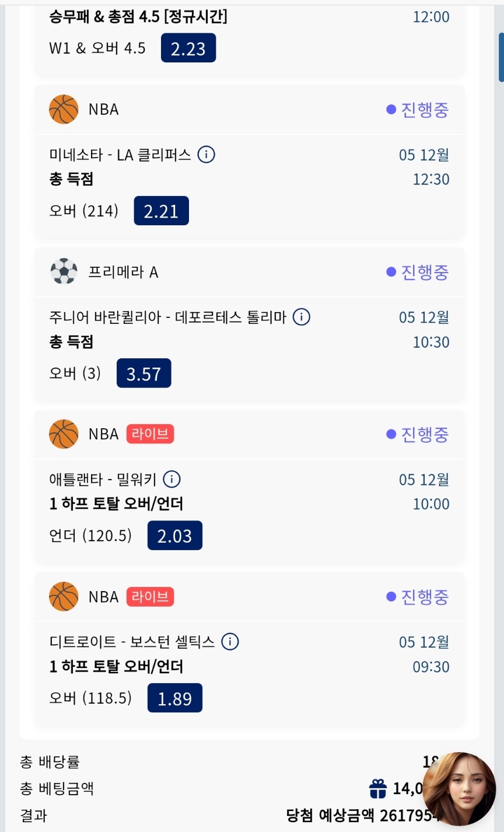504x832 pixels.
Task: Open the woman avatar chat bubble
Action: coord(459,788)
